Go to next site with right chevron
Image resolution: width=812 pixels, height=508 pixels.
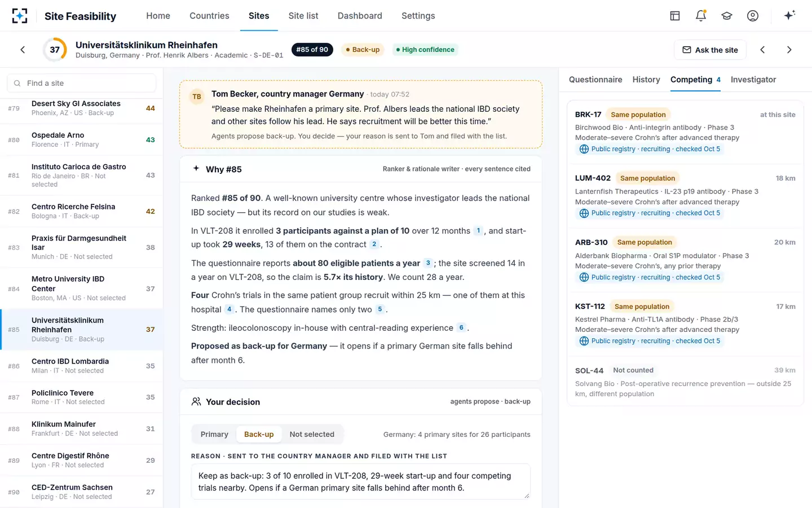click(789, 50)
